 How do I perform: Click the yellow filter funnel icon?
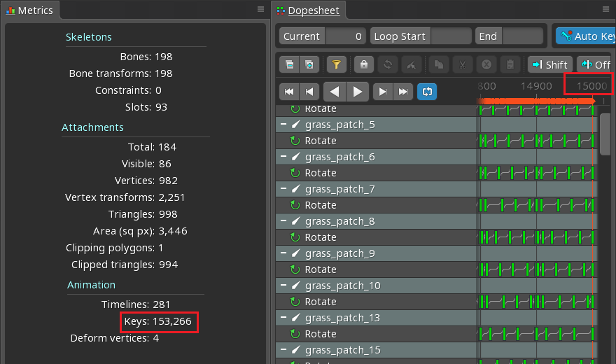pyautogui.click(x=336, y=64)
